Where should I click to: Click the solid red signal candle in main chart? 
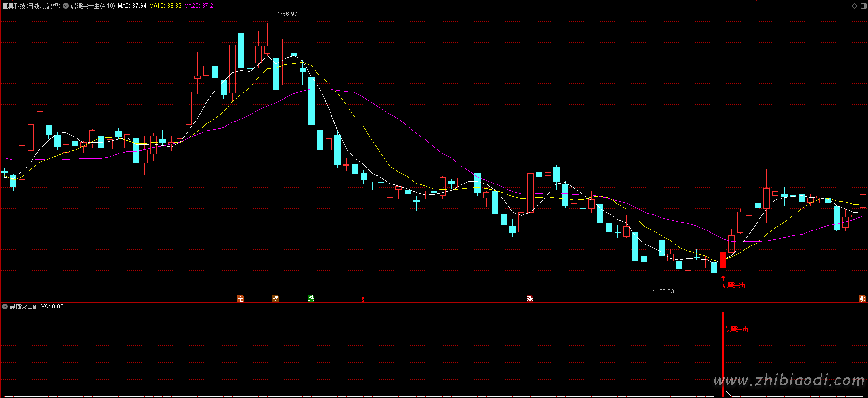tap(723, 260)
